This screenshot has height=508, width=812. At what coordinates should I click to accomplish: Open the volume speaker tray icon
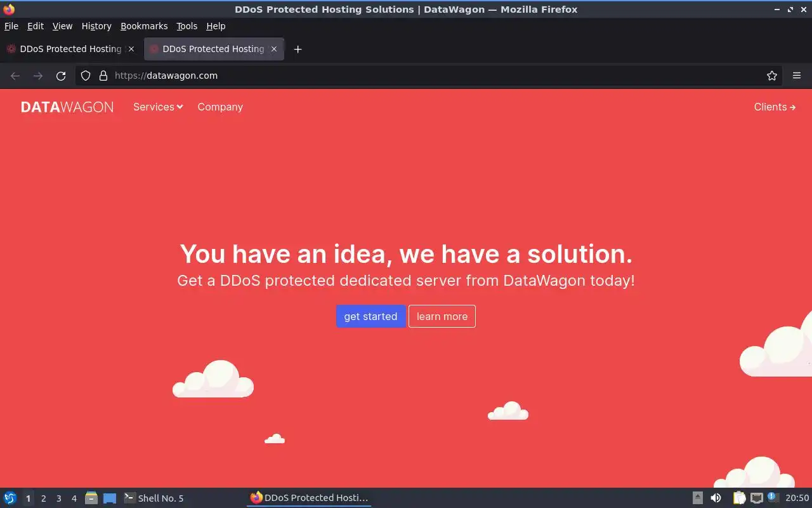pyautogui.click(x=716, y=498)
